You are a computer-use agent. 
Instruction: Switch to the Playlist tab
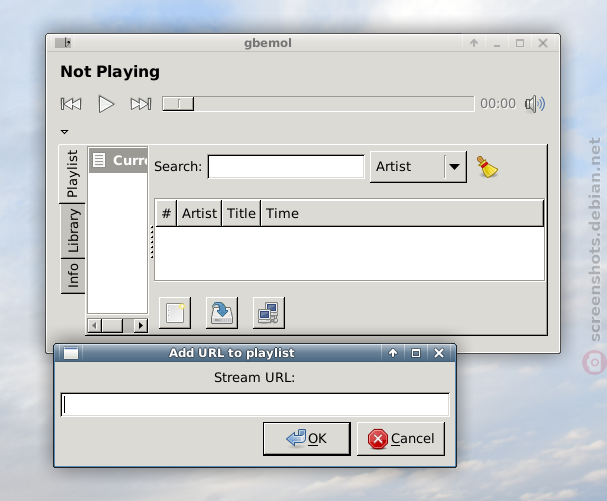point(72,174)
